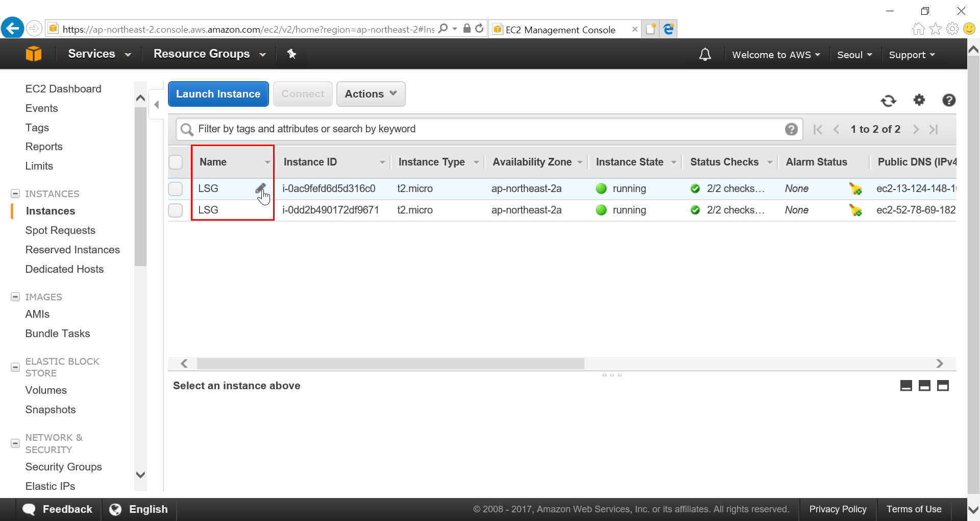The width and height of the screenshot is (980, 521).
Task: Click the Internet Explorer icon beside the tab
Action: (x=669, y=29)
